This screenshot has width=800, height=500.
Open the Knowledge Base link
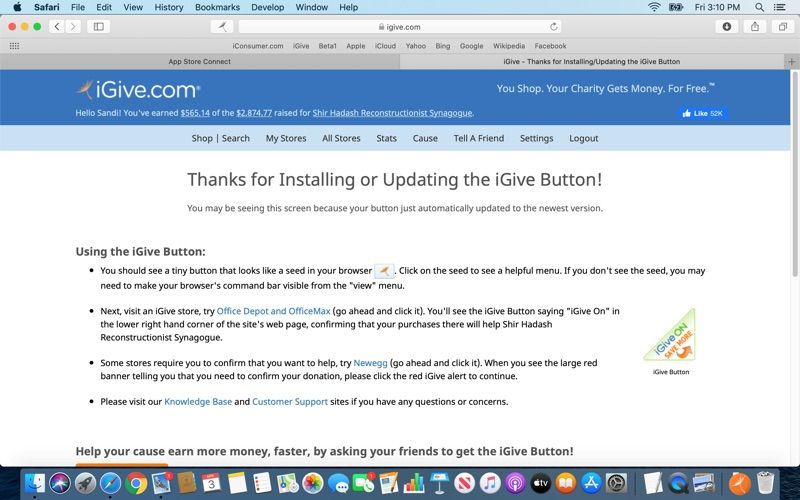(198, 402)
